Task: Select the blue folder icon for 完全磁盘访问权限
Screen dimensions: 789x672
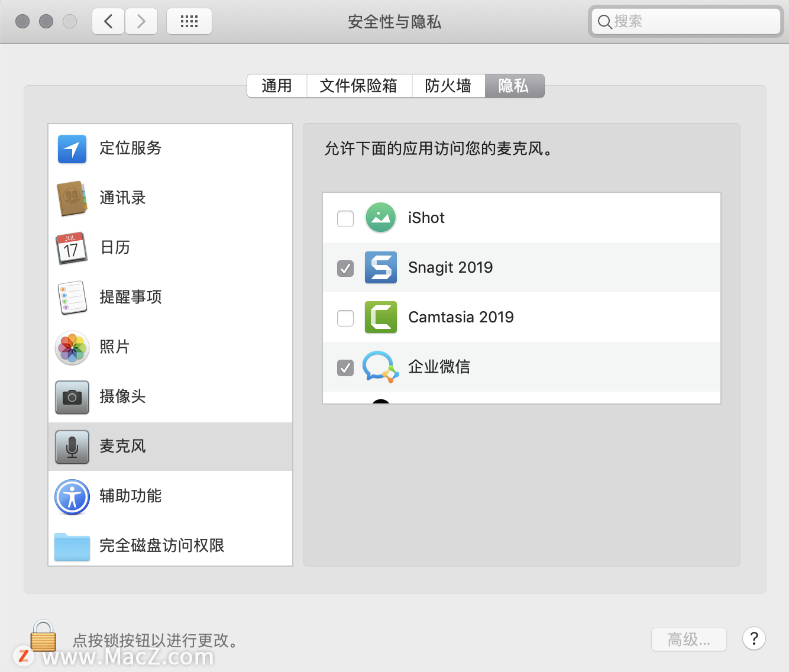Action: point(72,547)
